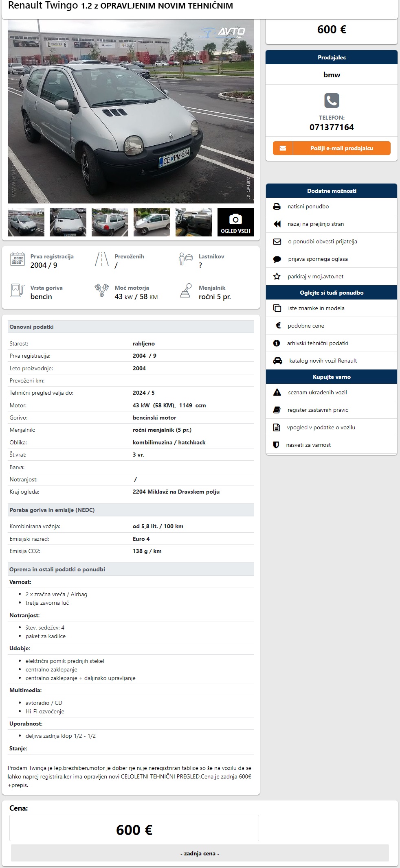Select the first Twingo front thumbnail
Screen dimensions: 400x868
[26, 222]
